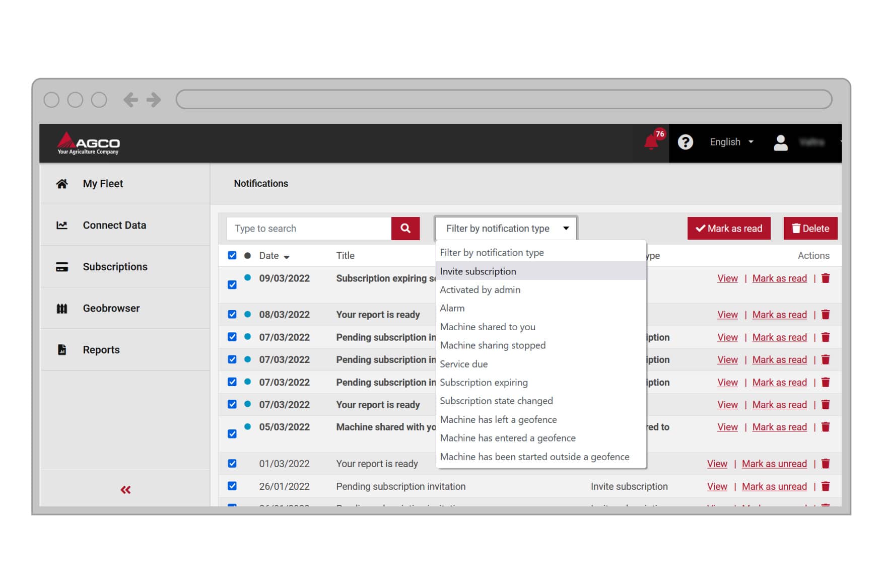
Task: Click the Subscriptions card icon
Action: point(62,267)
